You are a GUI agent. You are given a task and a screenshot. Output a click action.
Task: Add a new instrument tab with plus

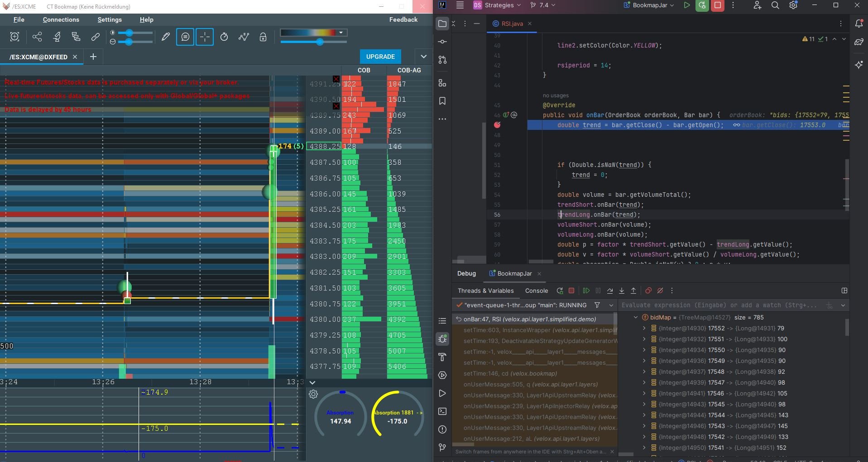coord(93,57)
